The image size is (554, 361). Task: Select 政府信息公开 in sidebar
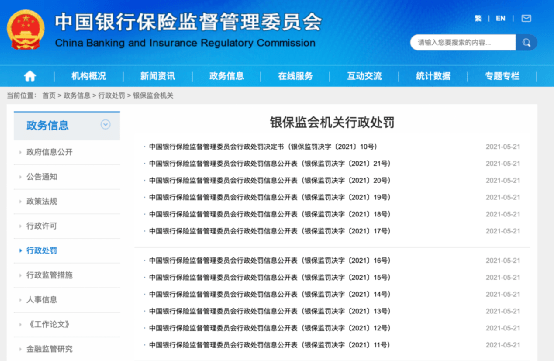click(x=49, y=152)
